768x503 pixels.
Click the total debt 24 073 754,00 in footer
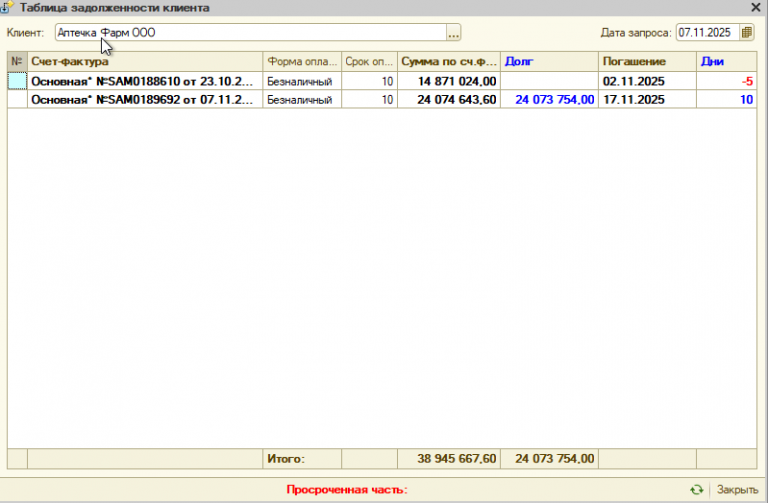point(554,459)
